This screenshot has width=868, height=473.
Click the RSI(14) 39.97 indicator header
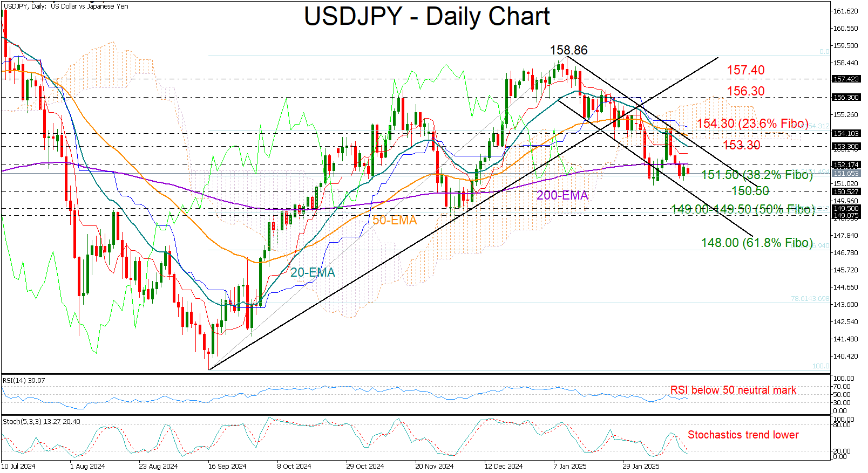tap(24, 381)
